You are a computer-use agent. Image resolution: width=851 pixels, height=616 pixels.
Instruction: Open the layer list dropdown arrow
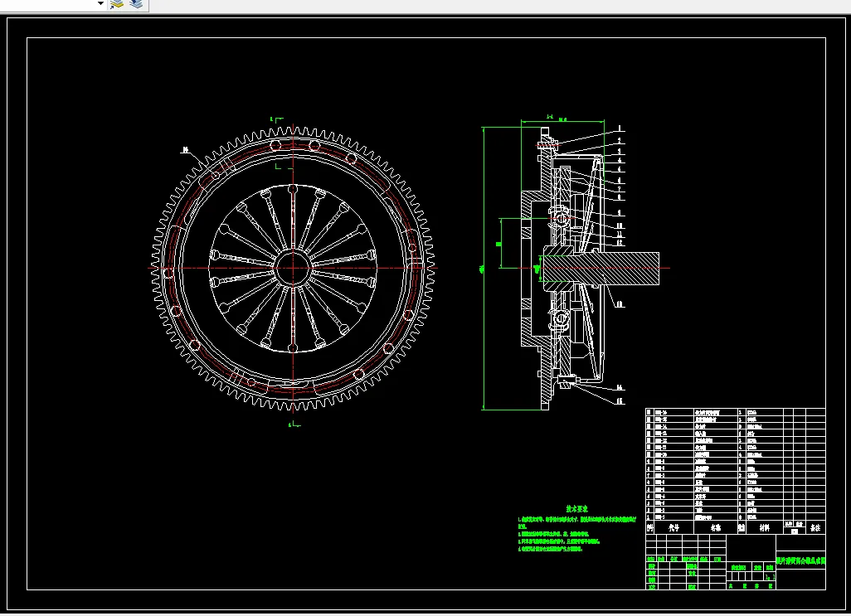(100, 4)
